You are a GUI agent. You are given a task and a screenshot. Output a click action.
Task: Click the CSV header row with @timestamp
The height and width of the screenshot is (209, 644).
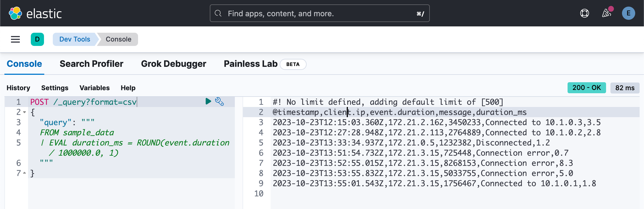(x=400, y=112)
